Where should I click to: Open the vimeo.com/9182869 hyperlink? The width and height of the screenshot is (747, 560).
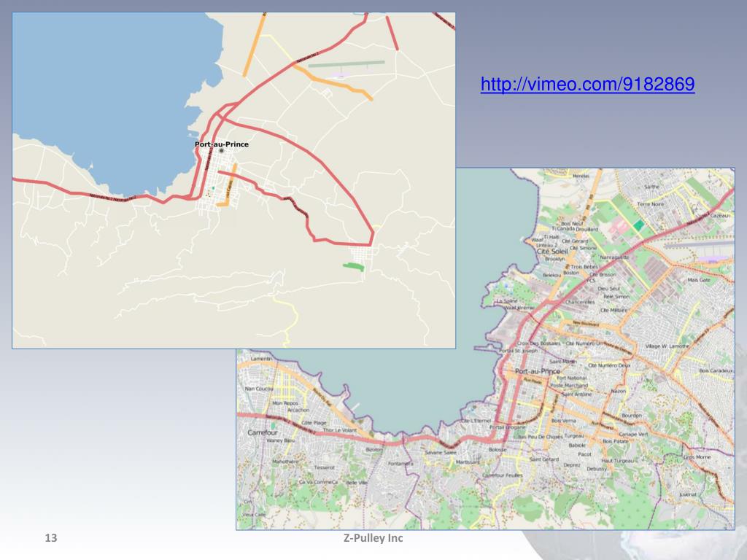coord(587,85)
